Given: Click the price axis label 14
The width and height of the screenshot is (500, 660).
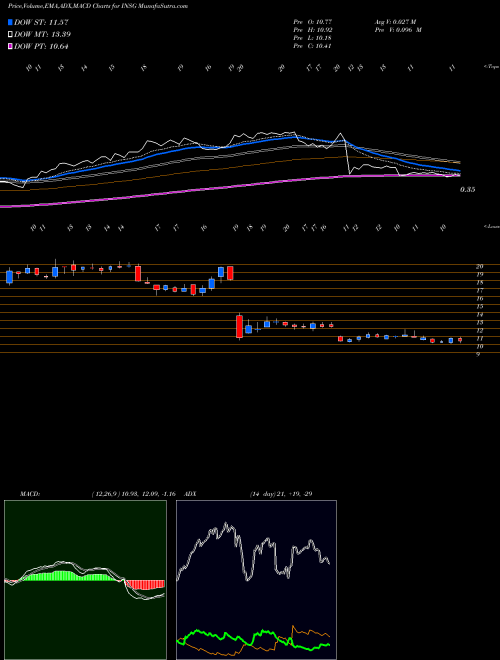Looking at the screenshot, I should [x=479, y=314].
